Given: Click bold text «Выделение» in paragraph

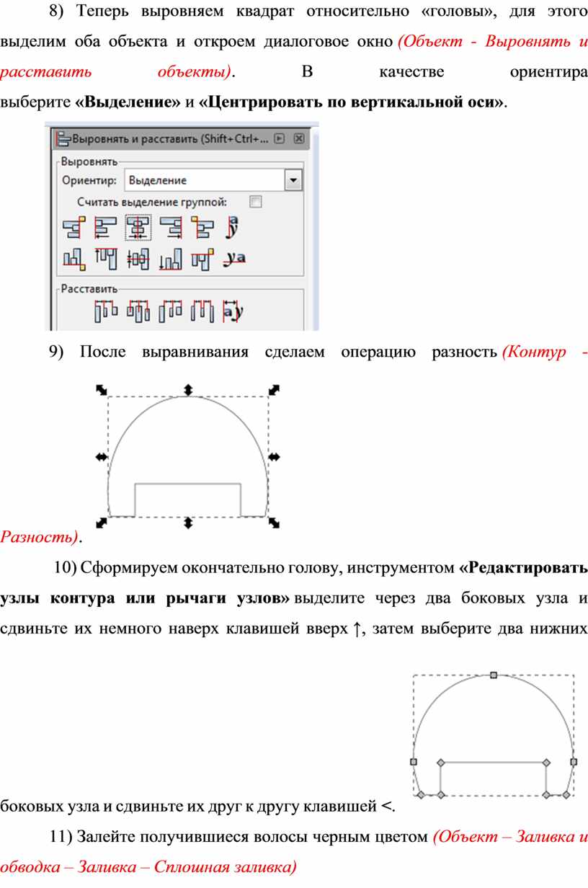Looking at the screenshot, I should (x=128, y=102).
